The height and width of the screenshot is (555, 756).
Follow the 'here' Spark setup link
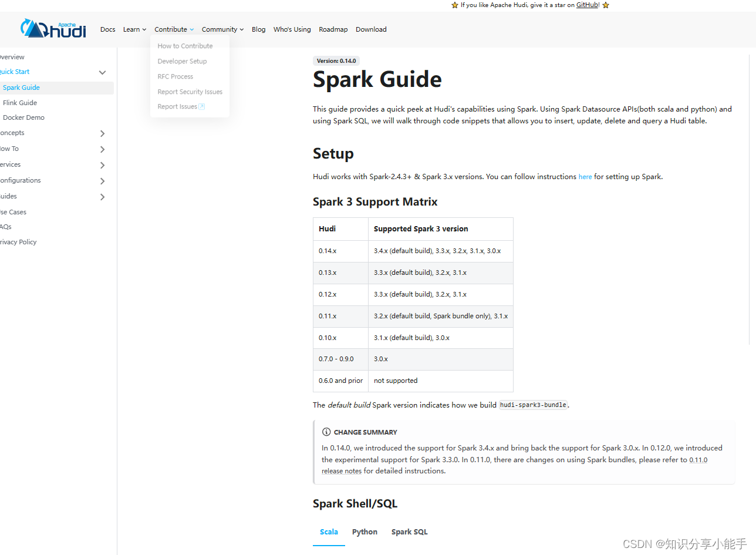pyautogui.click(x=585, y=177)
